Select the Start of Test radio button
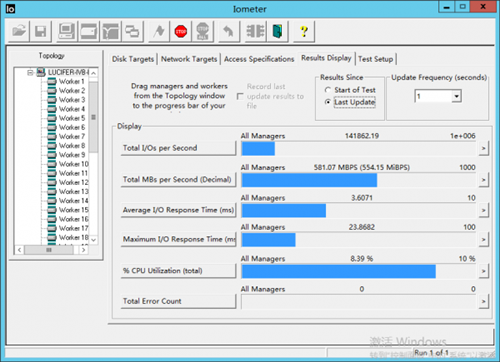This screenshot has height=362, width=500. pyautogui.click(x=328, y=90)
